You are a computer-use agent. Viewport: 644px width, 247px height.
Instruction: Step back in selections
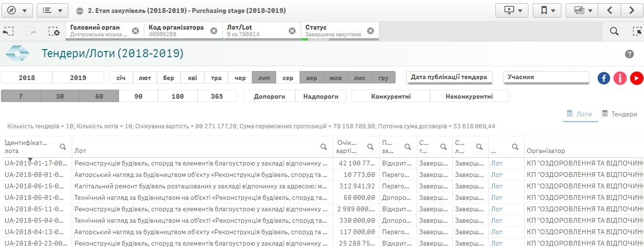pyautogui.click(x=8, y=31)
